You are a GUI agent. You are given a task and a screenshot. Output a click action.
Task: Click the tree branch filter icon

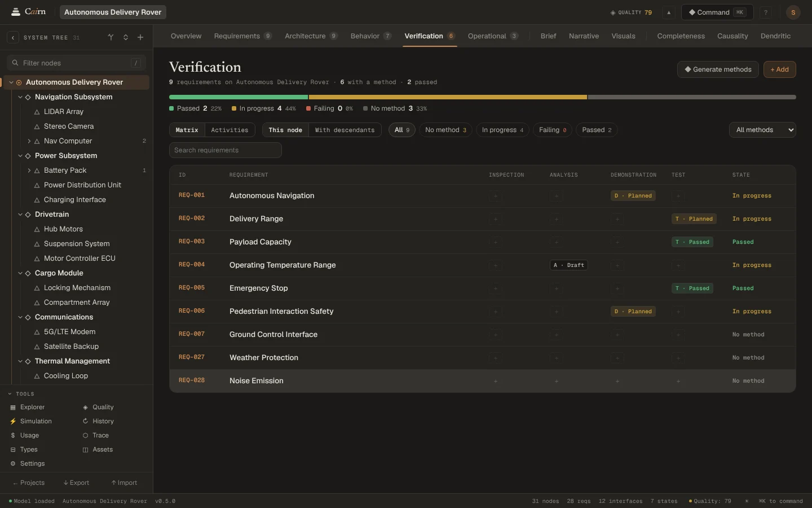pyautogui.click(x=111, y=37)
